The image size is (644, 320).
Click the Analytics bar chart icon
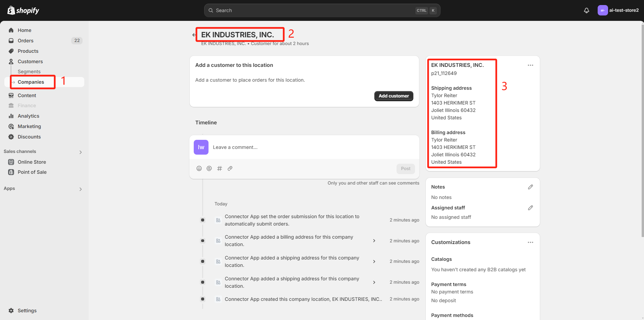(x=11, y=116)
